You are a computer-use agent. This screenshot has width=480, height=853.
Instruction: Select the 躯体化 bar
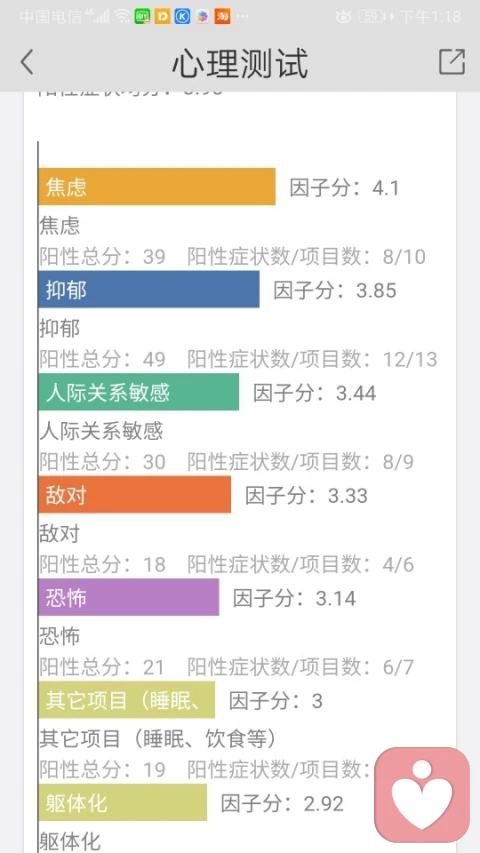(122, 802)
